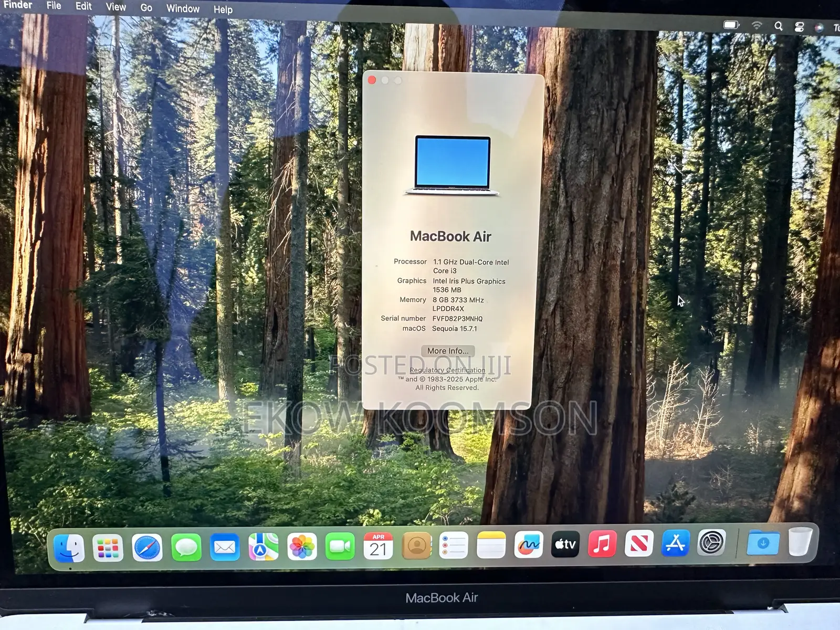Close the About This Mac window
The width and height of the screenshot is (840, 630).
click(372, 80)
